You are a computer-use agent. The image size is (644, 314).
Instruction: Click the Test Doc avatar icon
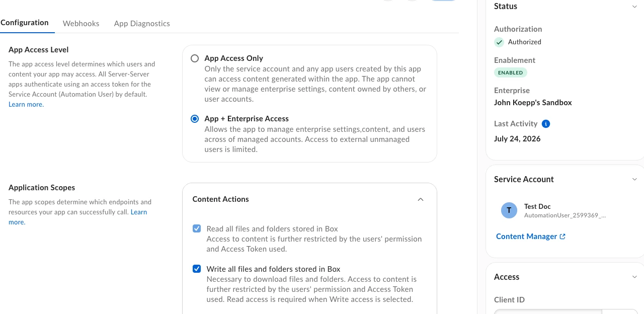point(509,210)
